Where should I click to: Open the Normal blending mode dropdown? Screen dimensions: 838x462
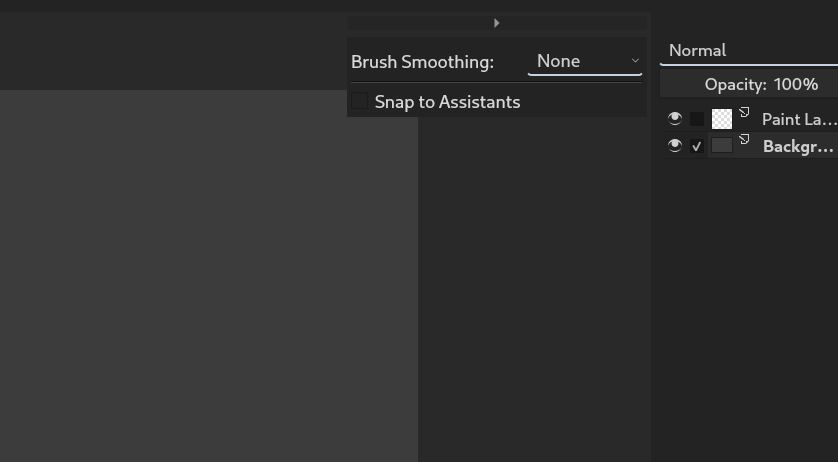748,50
